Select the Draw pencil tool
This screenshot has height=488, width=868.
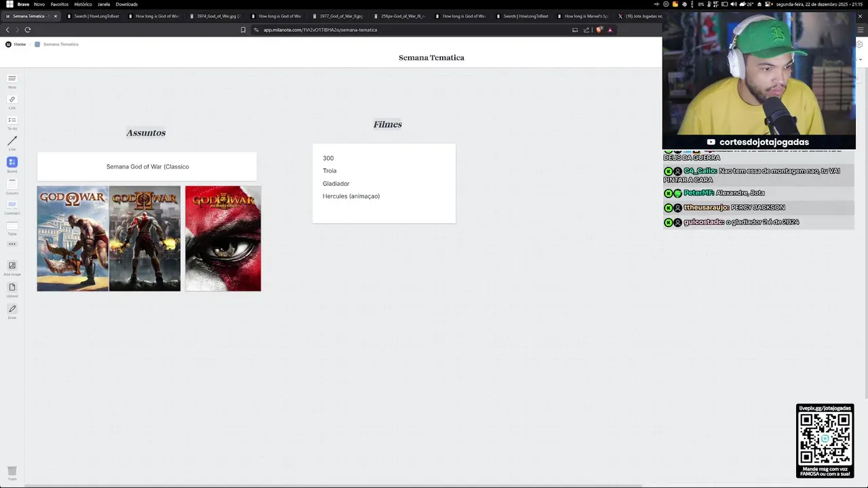pos(12,311)
